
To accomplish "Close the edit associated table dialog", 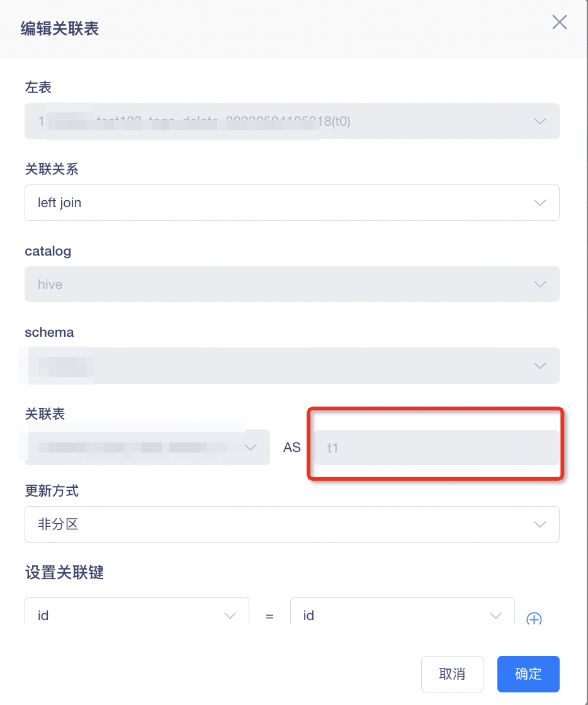I will [x=559, y=22].
